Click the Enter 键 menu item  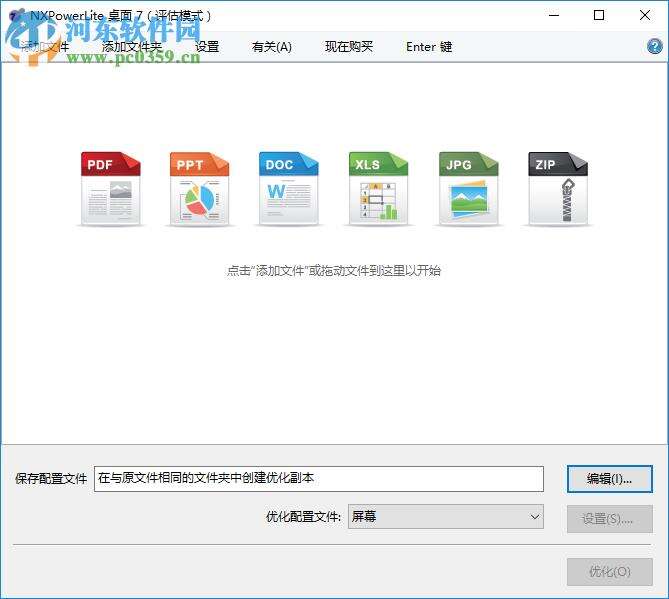pyautogui.click(x=429, y=47)
